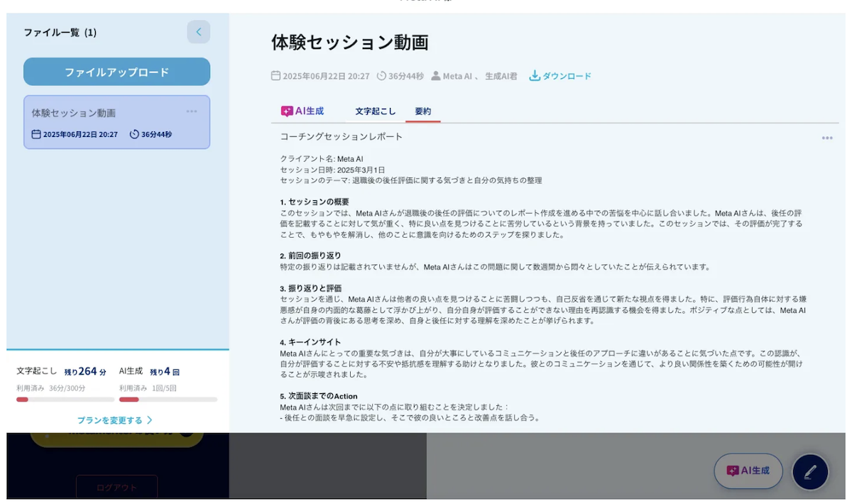Click the AI生成 usage progress bar

click(168, 400)
